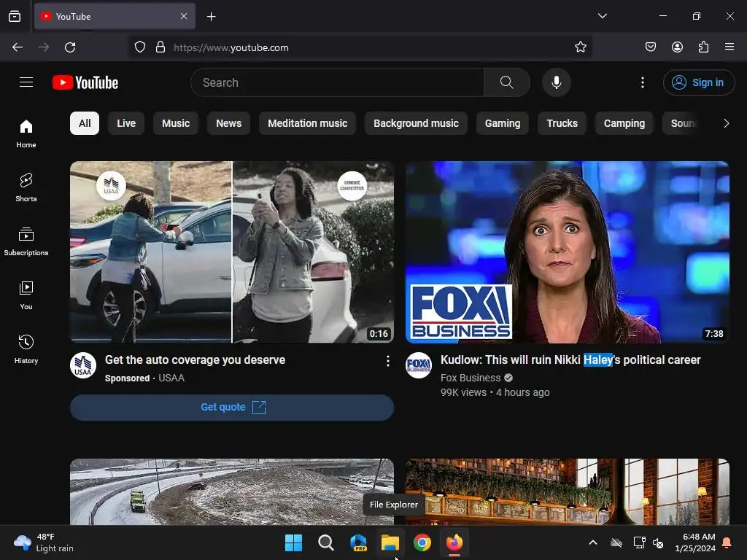747x560 pixels.
Task: Open YouTube settings three-dot menu
Action: (x=642, y=82)
